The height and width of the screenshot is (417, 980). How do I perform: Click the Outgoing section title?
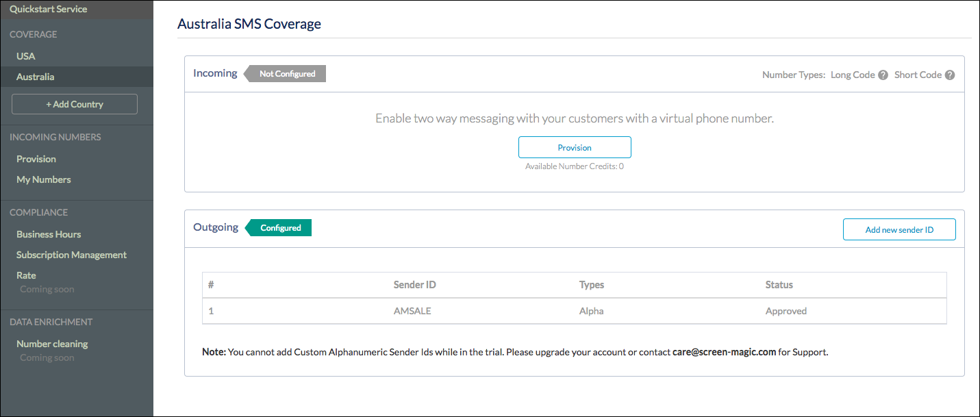click(216, 227)
